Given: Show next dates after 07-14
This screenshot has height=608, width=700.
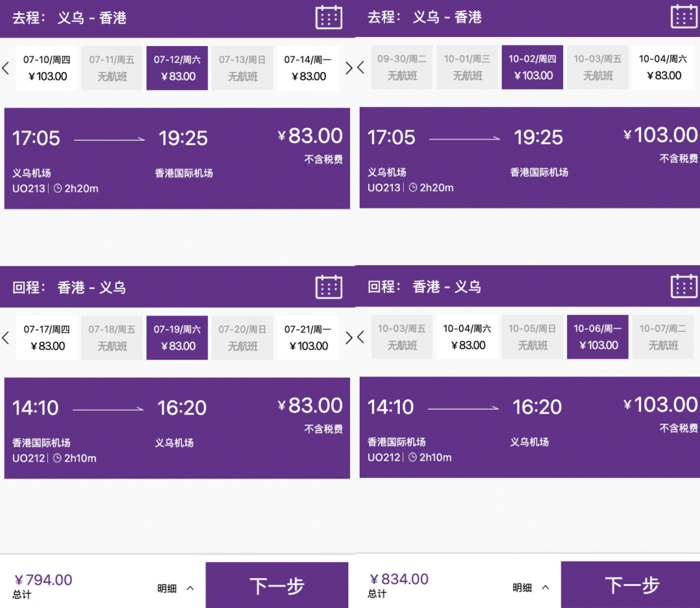Looking at the screenshot, I should coord(349,68).
